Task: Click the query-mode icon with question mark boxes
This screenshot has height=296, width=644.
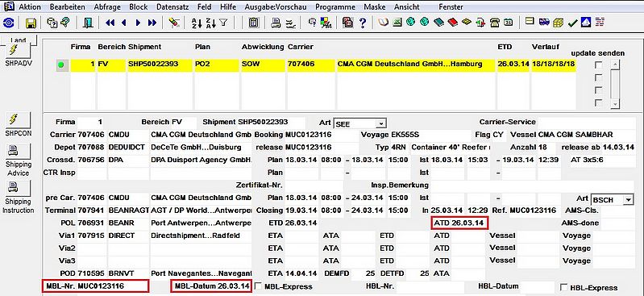Action: coord(52,23)
